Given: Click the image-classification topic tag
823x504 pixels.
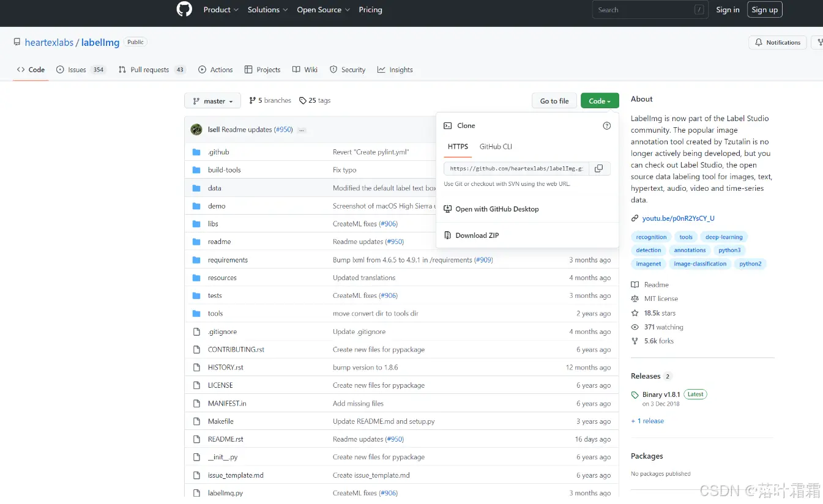Looking at the screenshot, I should (700, 264).
